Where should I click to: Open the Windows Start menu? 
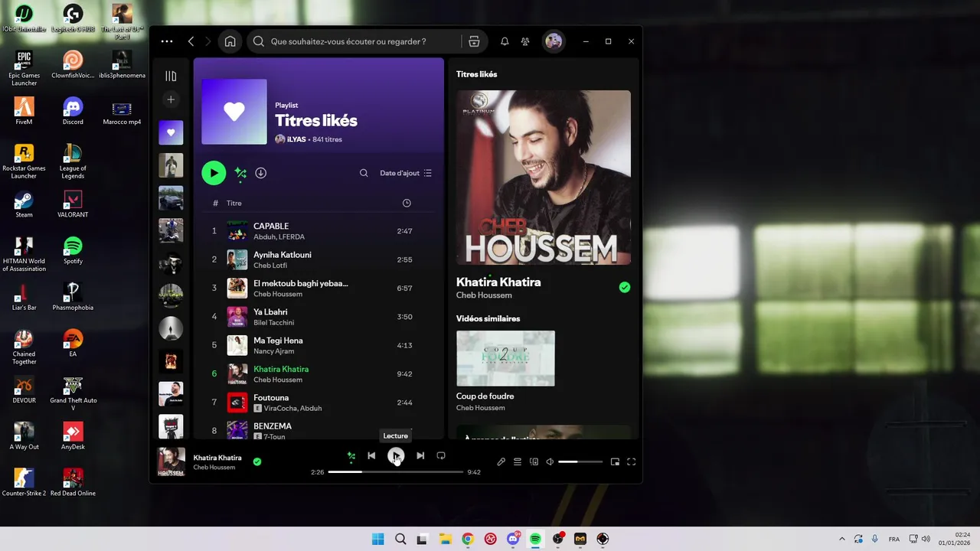pos(377,539)
